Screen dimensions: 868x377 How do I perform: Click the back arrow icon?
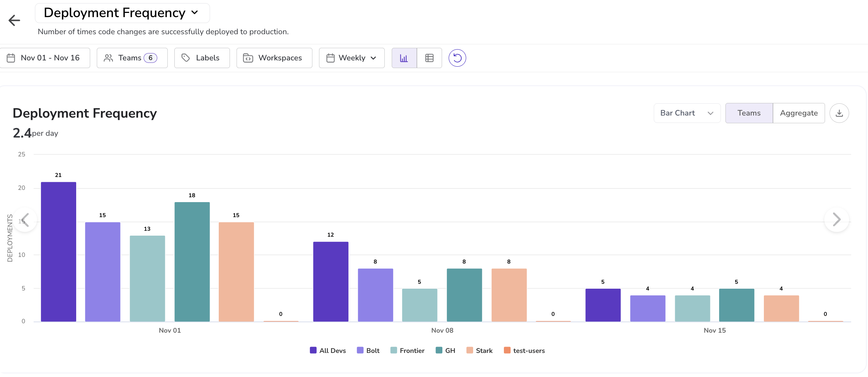tap(14, 20)
